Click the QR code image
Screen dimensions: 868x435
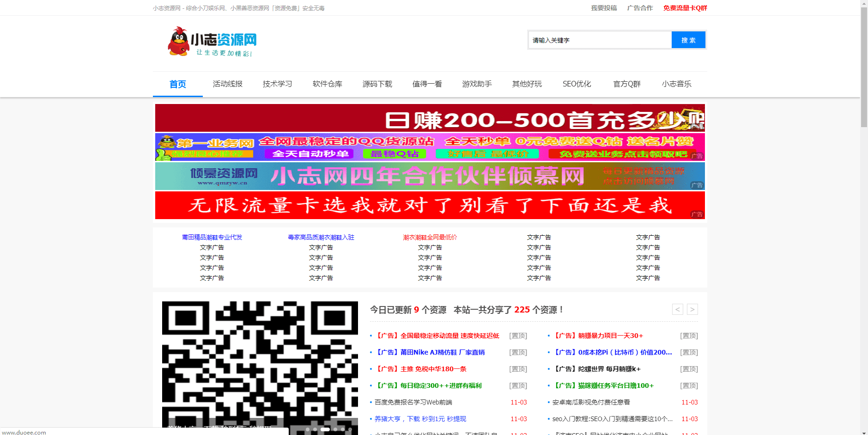(x=260, y=365)
